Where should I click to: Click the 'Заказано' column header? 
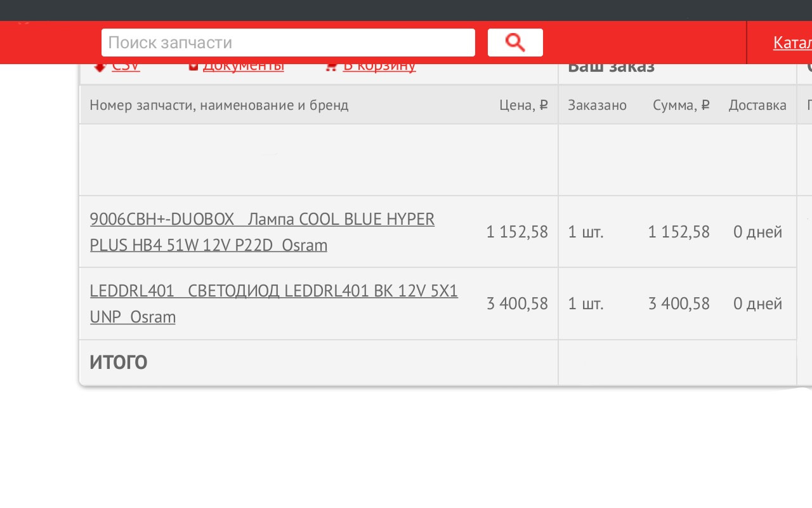pos(597,105)
